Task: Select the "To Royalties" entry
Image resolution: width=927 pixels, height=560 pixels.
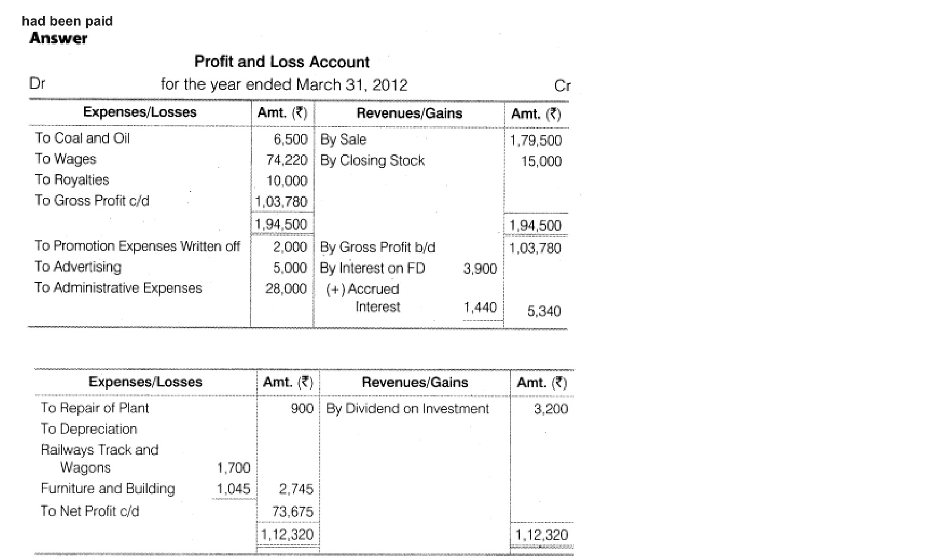Action: pos(72,180)
